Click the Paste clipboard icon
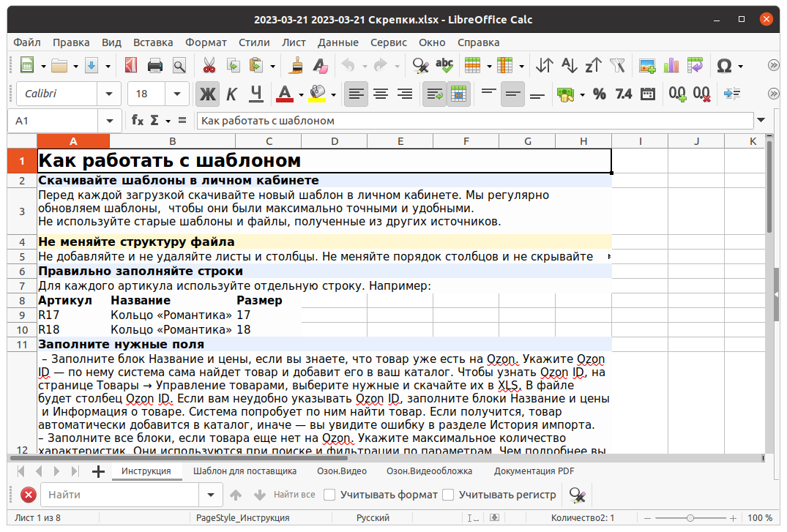Viewport: 787px width, 532px height. [256, 66]
